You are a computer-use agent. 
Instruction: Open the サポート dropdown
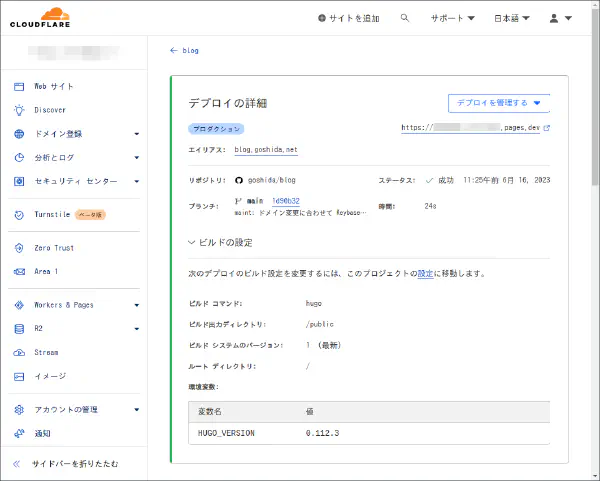point(452,18)
